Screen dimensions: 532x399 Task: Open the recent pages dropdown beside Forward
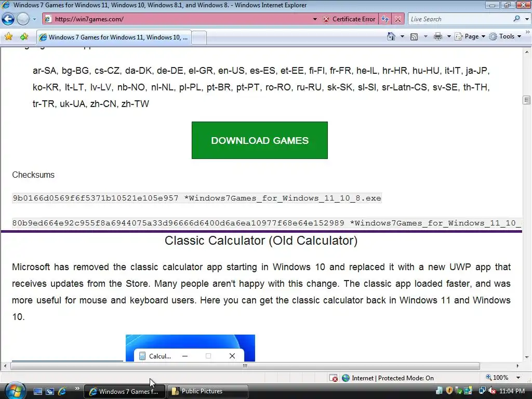coord(35,19)
